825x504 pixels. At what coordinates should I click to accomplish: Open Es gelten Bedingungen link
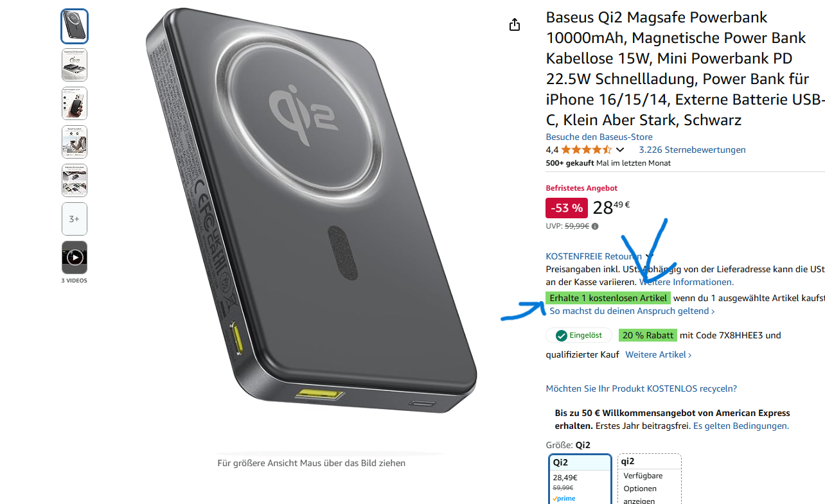(741, 426)
